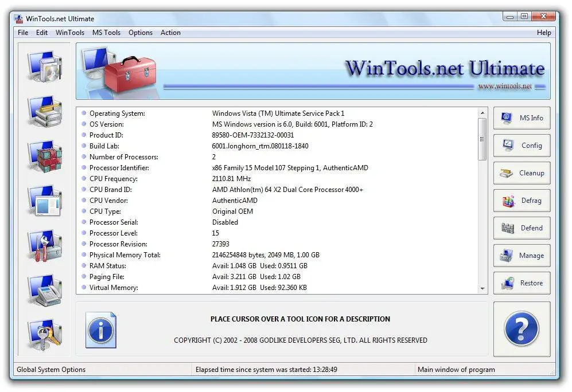Viewport: 572px width, 392px height.
Task: Open the Scan Files tool with broom-and-drawers icon
Action: coord(45,111)
